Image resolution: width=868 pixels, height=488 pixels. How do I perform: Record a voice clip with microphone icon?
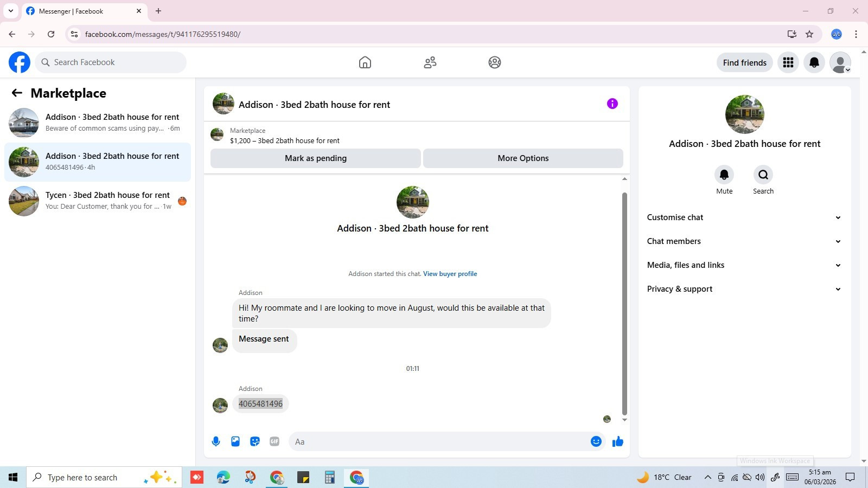click(216, 441)
